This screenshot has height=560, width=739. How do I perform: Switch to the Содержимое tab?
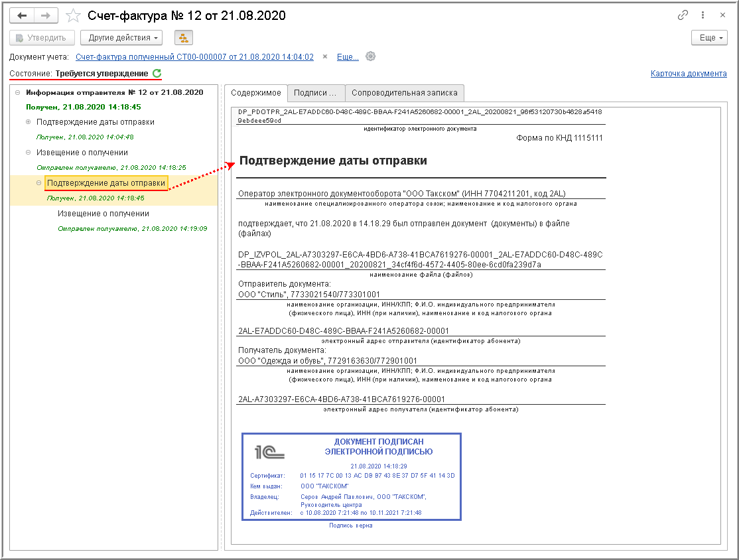tap(256, 93)
